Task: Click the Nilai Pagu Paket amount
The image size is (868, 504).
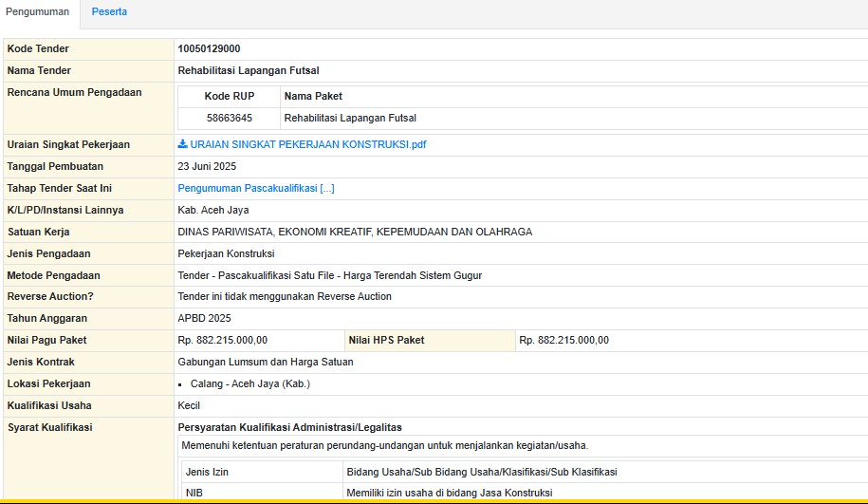Action: pos(223,340)
